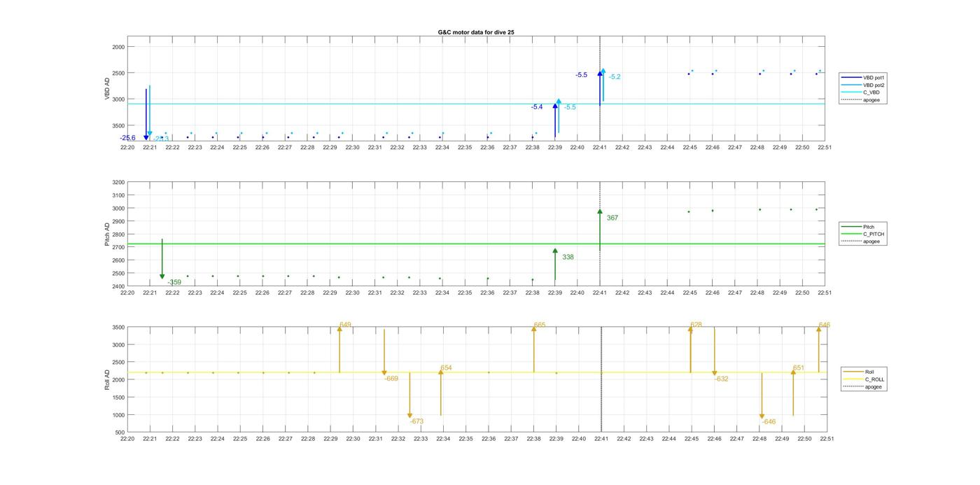Click the '651' roll data label

[x=799, y=368]
